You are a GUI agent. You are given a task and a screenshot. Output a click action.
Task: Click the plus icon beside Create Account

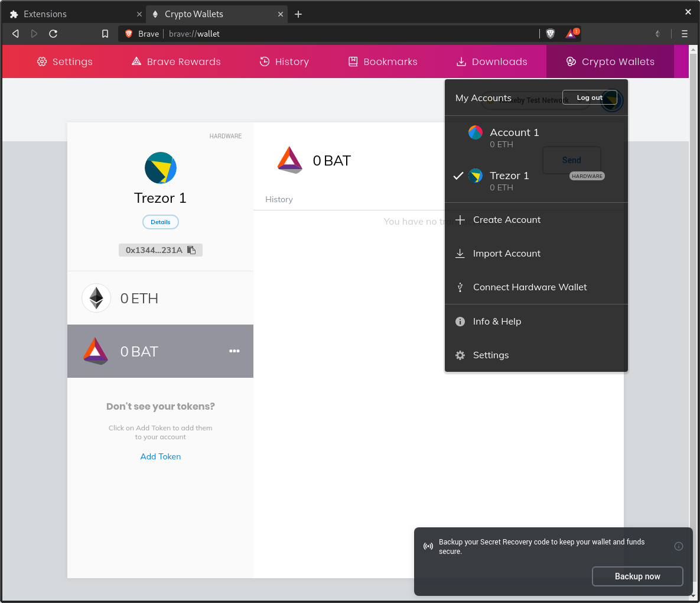pyautogui.click(x=460, y=220)
